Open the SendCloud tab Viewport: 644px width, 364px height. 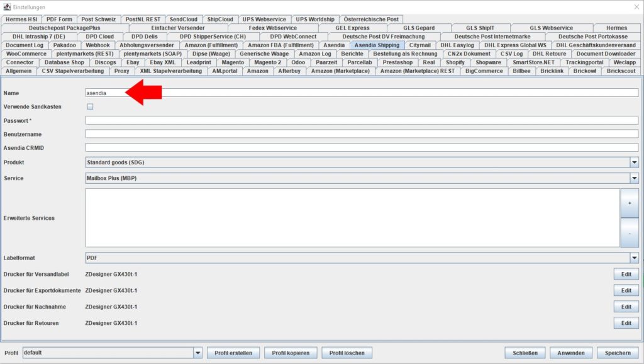184,20
